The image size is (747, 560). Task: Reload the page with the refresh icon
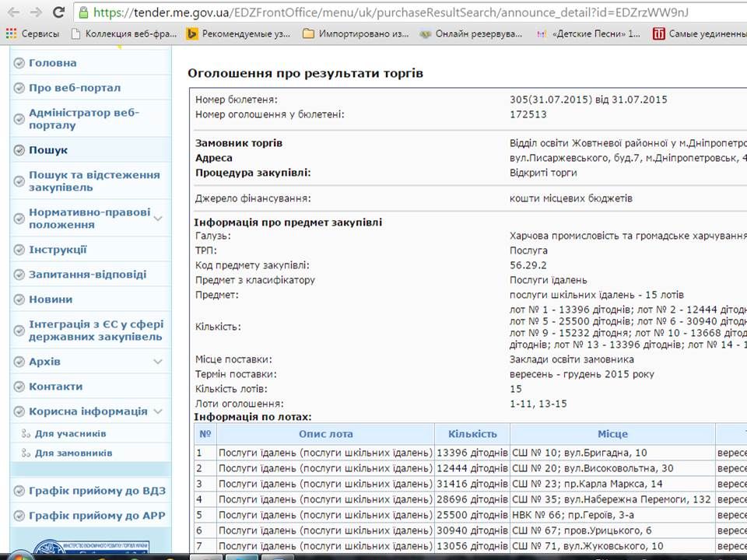(x=59, y=12)
